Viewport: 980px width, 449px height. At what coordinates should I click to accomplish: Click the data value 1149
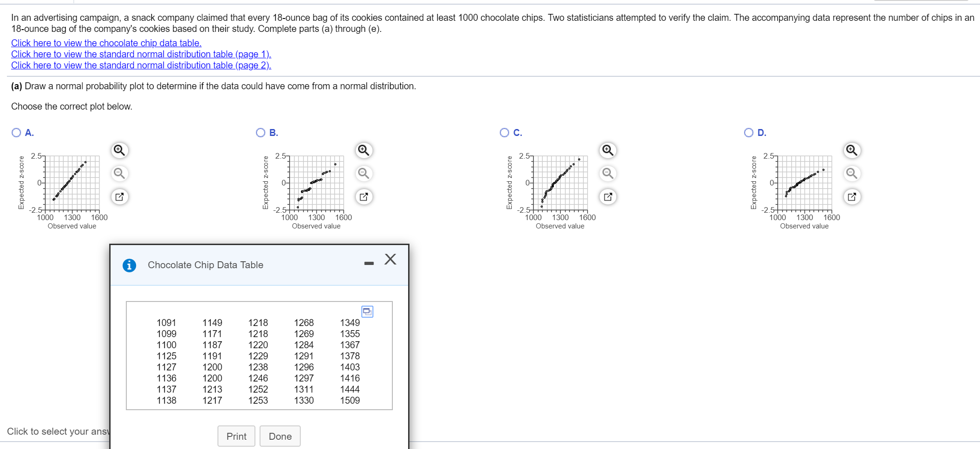[x=212, y=323]
